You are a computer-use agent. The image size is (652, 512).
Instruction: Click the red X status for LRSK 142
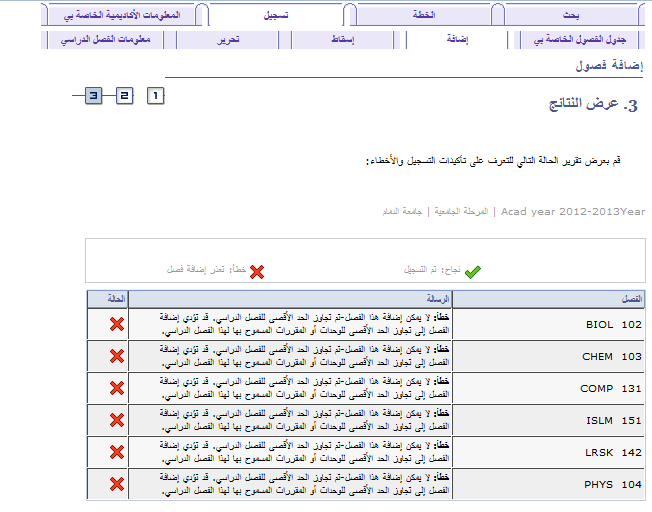116,452
